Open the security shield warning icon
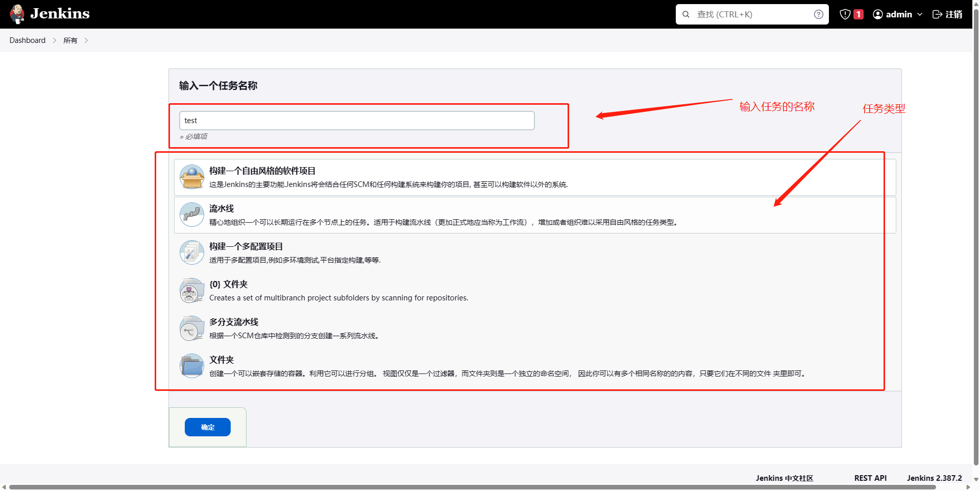 pyautogui.click(x=845, y=14)
